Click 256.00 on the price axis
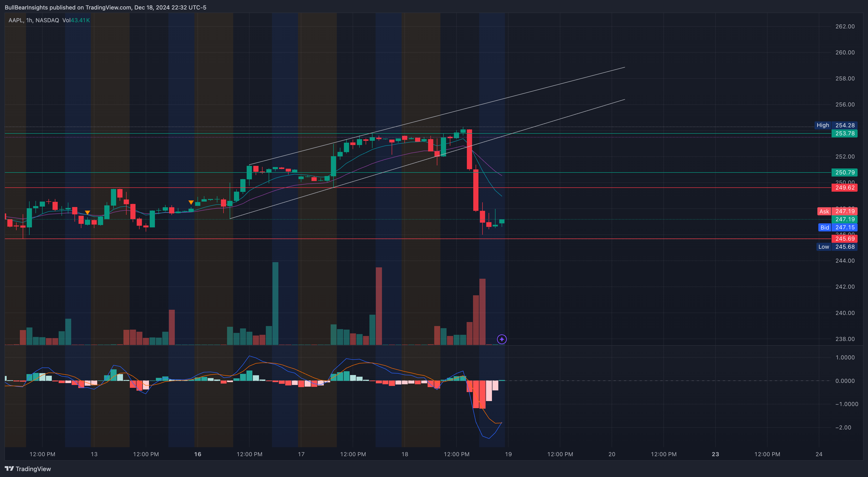The height and width of the screenshot is (477, 868). point(845,105)
